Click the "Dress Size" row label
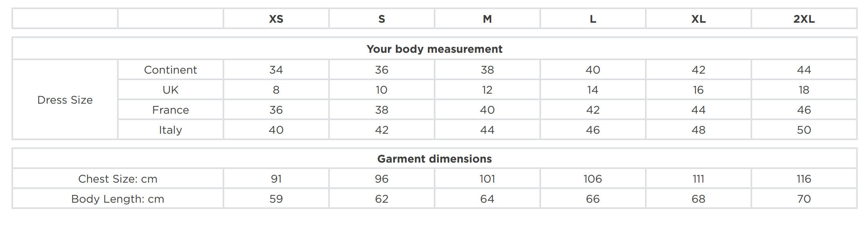Screen dimensions: 868x230 65,100
